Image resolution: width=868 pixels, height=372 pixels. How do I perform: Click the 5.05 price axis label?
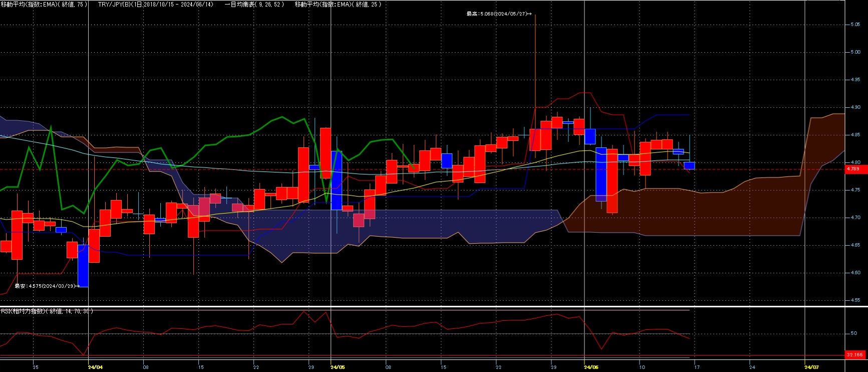[x=855, y=25]
